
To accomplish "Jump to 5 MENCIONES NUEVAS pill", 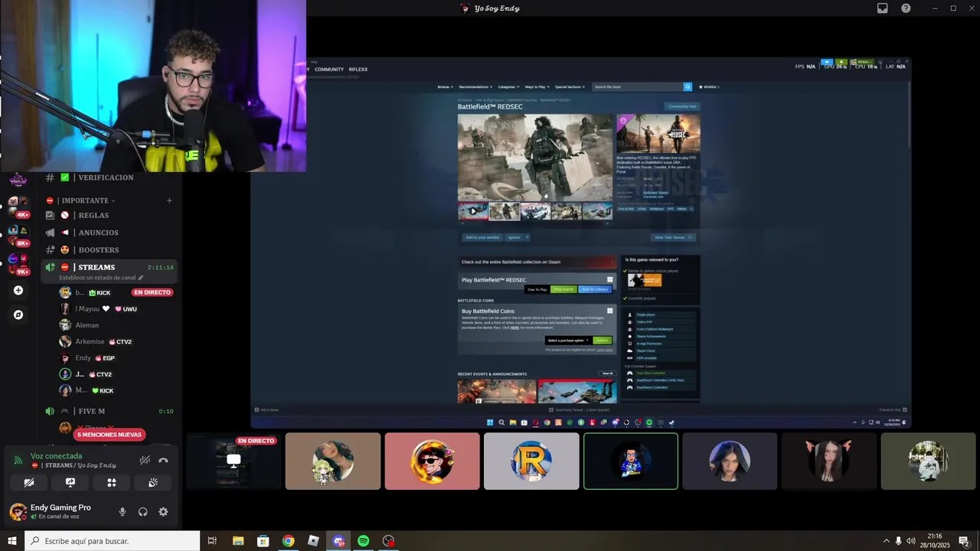I will point(109,435).
